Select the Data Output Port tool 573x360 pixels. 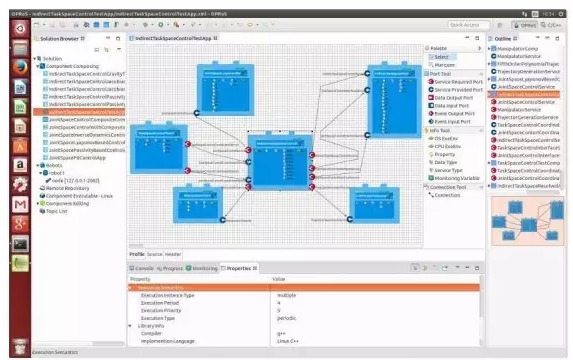point(450,98)
